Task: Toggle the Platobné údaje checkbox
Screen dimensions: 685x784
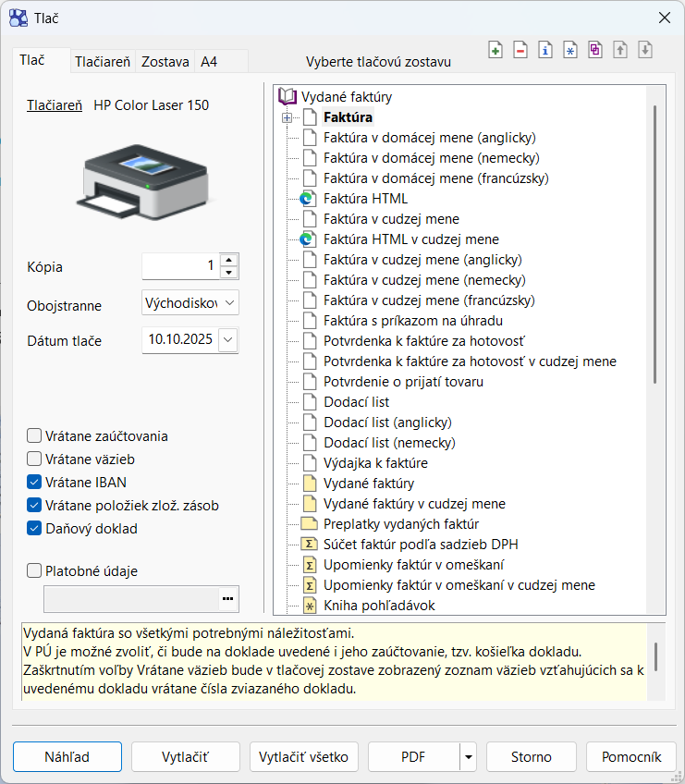Action: [x=35, y=571]
